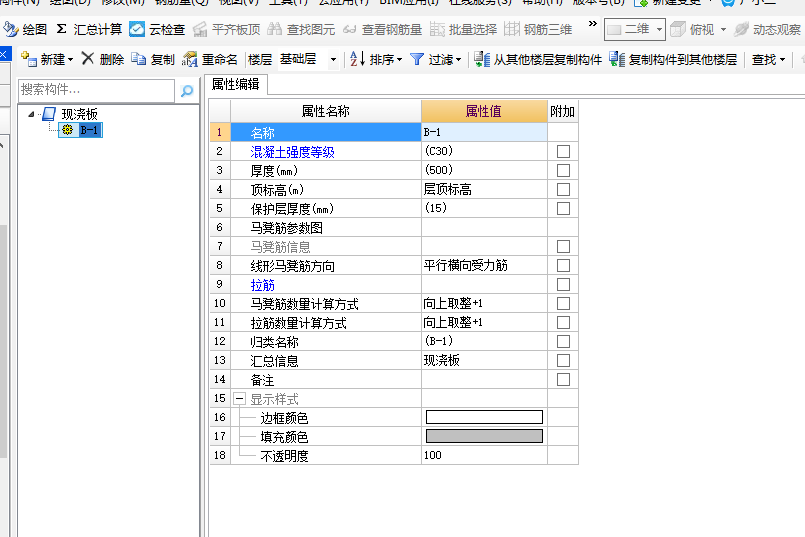Toggle 马凳筋信息 附加 checkbox
The height and width of the screenshot is (537, 805).
(x=563, y=246)
